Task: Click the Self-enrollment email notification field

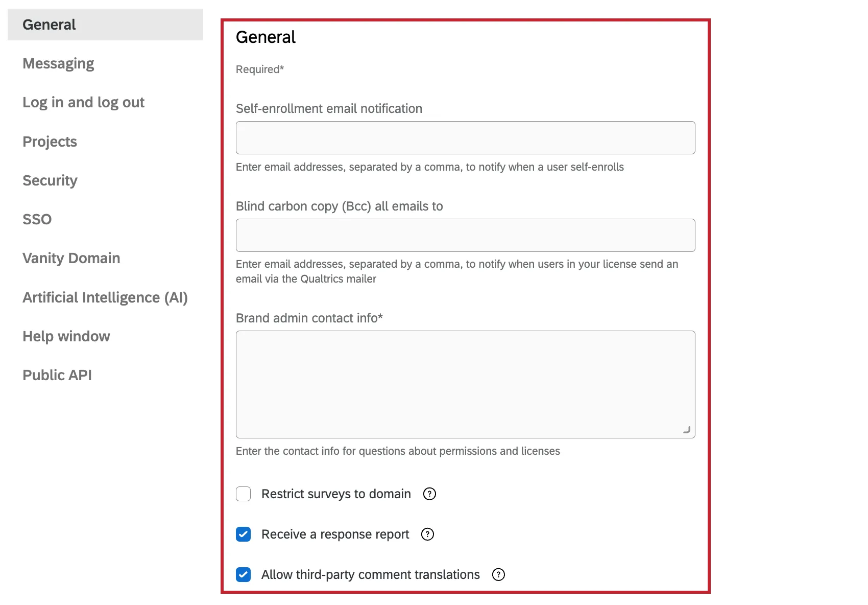Action: 465,137
